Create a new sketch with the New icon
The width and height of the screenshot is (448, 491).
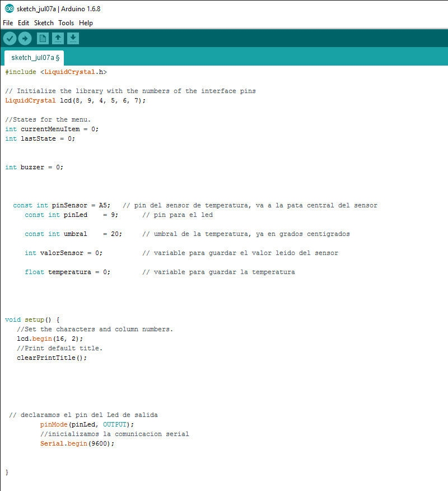tap(43, 39)
